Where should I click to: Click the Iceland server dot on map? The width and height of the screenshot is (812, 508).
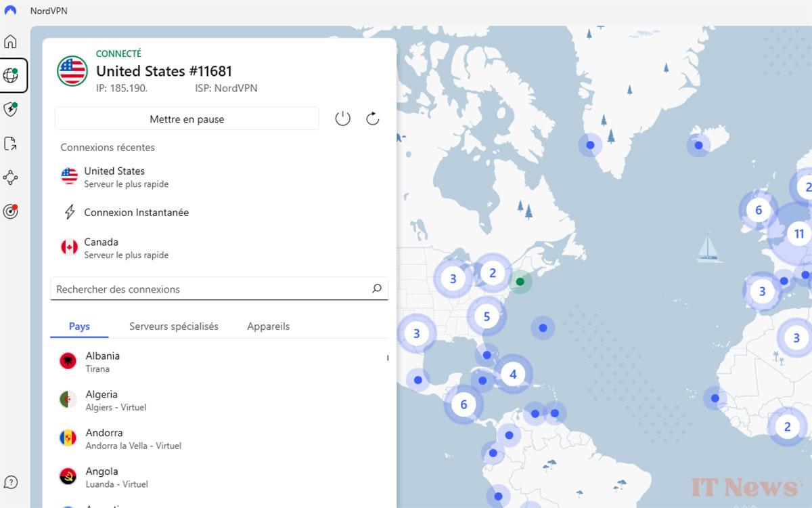point(698,145)
